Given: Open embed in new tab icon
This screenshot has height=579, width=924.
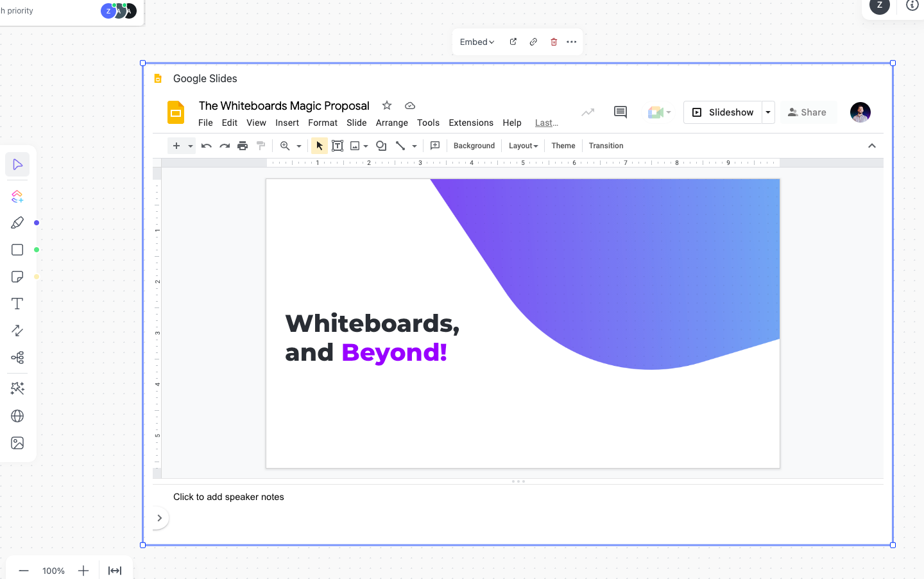Looking at the screenshot, I should coord(513,42).
